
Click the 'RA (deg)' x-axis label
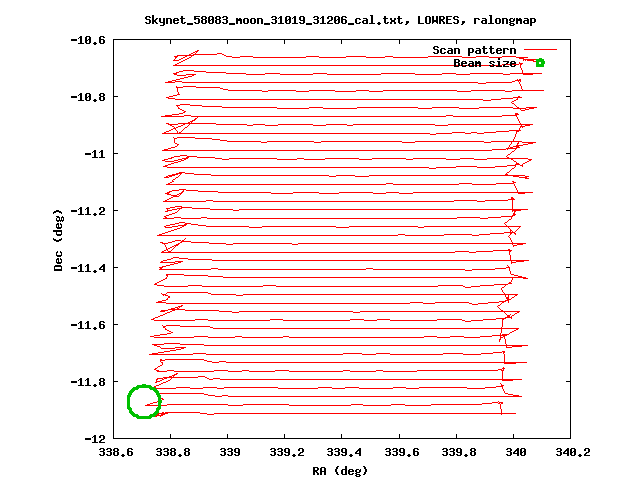pos(340,471)
